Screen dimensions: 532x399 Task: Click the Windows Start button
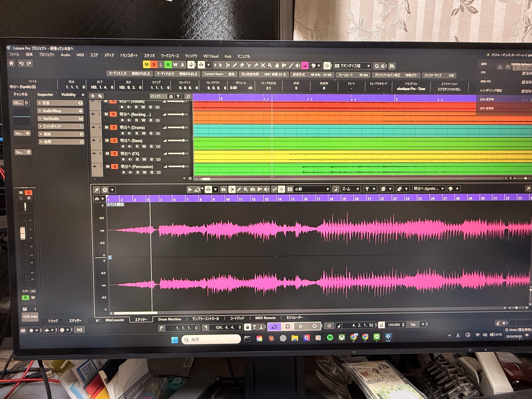[175, 340]
